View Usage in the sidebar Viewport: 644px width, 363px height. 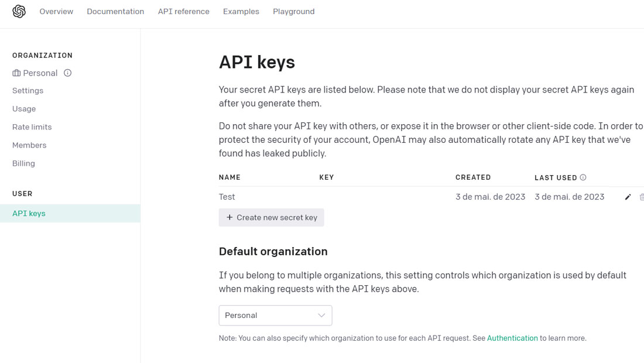pos(24,109)
